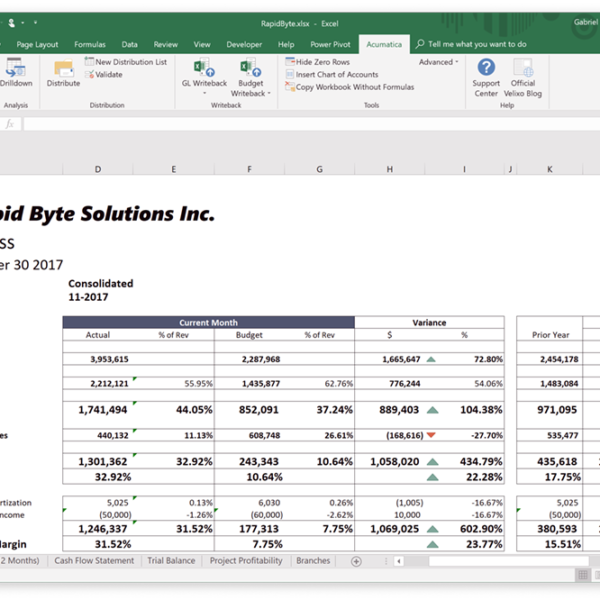
Task: Select Prior Year value 2,454,178
Action: [549, 359]
